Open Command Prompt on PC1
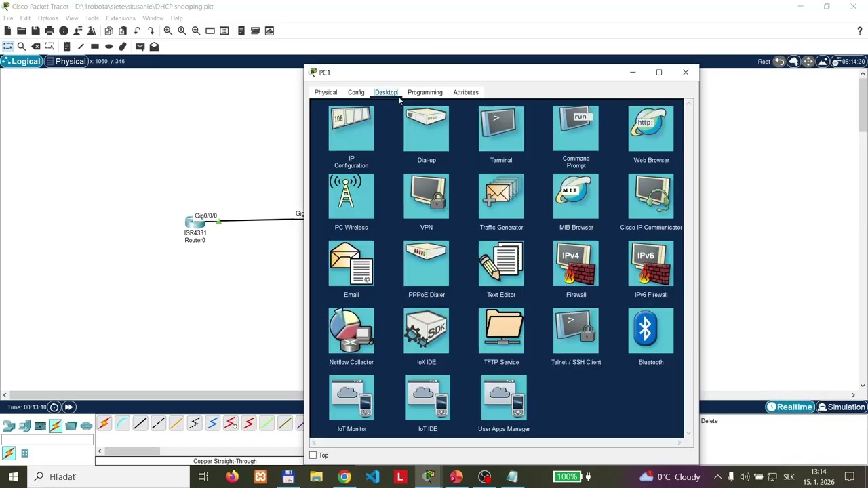868x488 pixels. pyautogui.click(x=576, y=136)
